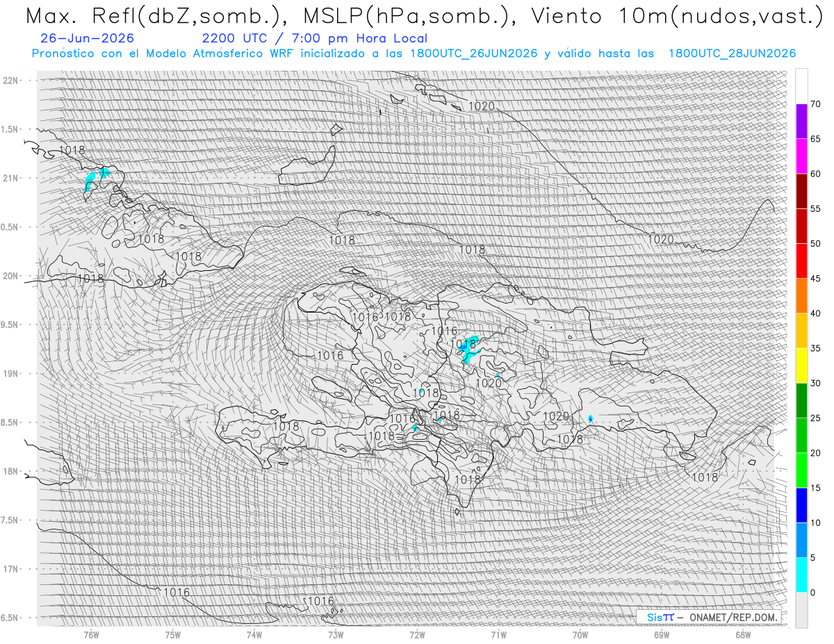Click the '1800UTC_28JUN2026' valid-until time
Screen dimensions: 834x644
tap(731, 54)
